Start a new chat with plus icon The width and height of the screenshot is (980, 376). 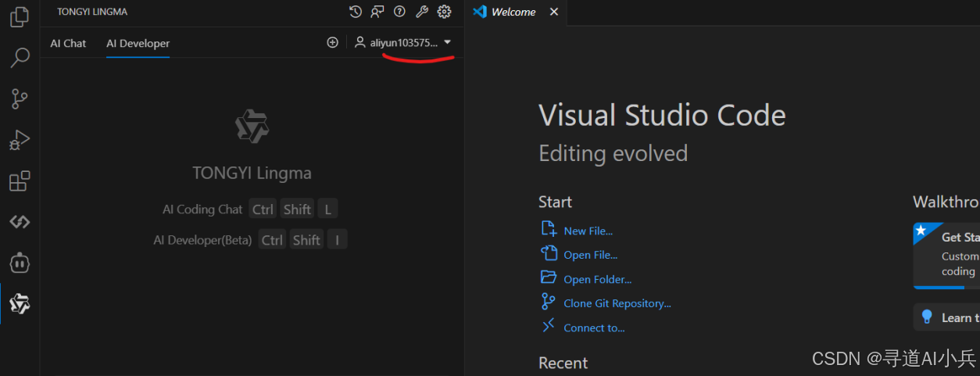coord(332,42)
